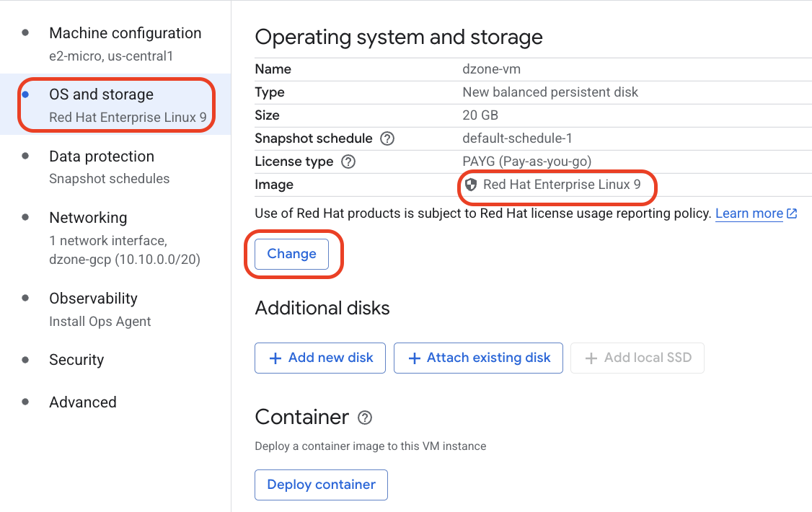Click the Add local SSD button
812x512 pixels.
tap(637, 358)
